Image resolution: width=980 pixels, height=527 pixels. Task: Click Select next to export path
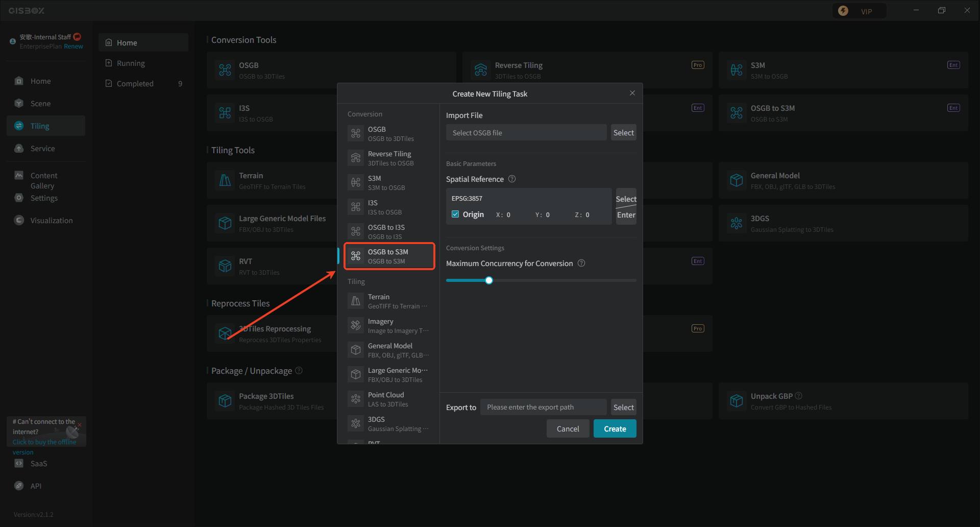(x=623, y=407)
